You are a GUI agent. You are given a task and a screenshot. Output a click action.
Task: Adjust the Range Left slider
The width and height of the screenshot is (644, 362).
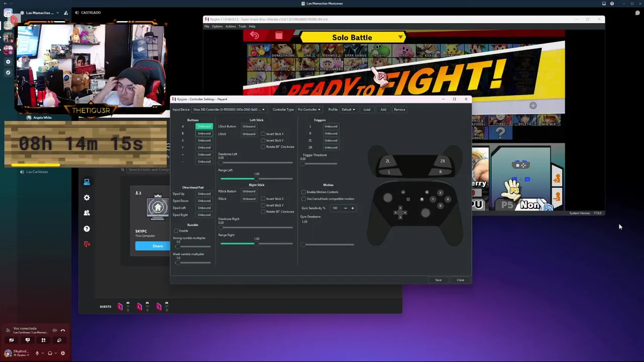(x=256, y=178)
